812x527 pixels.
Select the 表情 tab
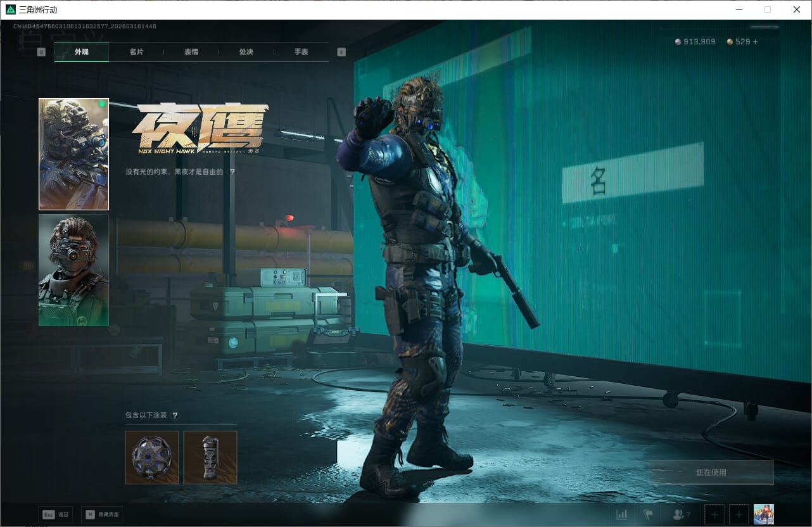pyautogui.click(x=191, y=52)
